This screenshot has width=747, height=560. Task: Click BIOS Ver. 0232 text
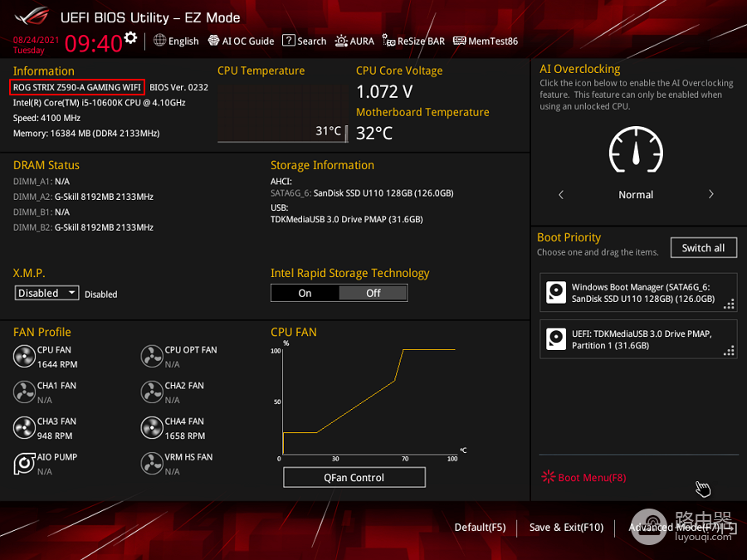coord(178,87)
